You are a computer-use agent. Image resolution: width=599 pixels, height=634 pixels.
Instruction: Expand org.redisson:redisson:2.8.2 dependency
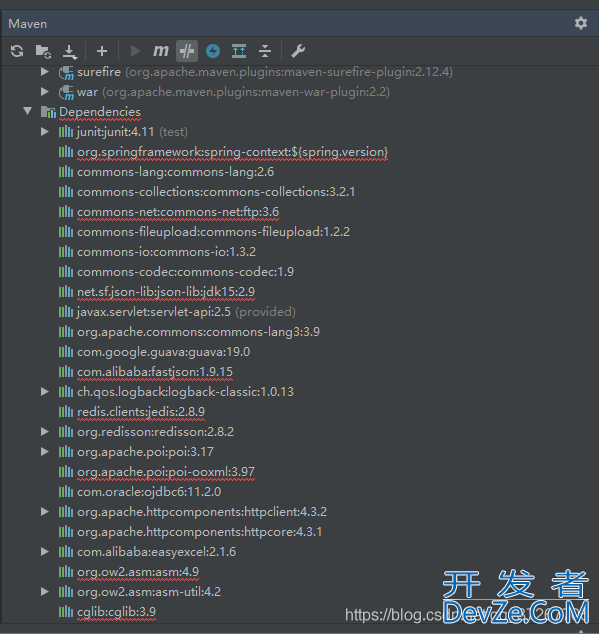[x=45, y=431]
